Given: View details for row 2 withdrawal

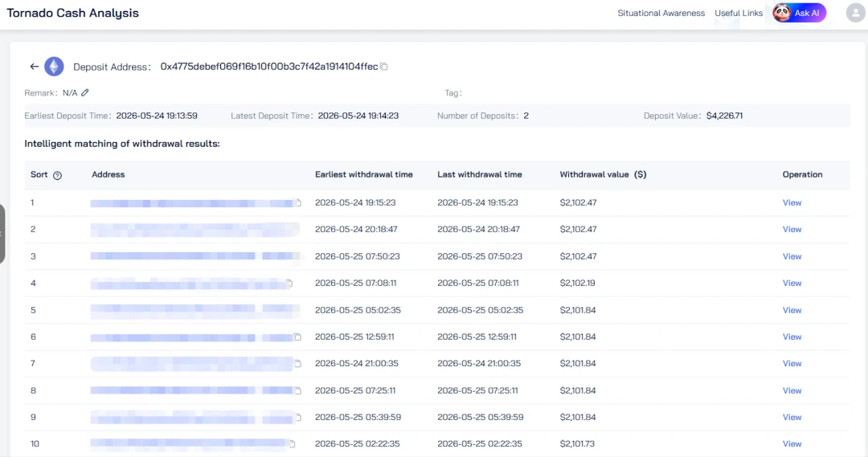Looking at the screenshot, I should (x=792, y=229).
